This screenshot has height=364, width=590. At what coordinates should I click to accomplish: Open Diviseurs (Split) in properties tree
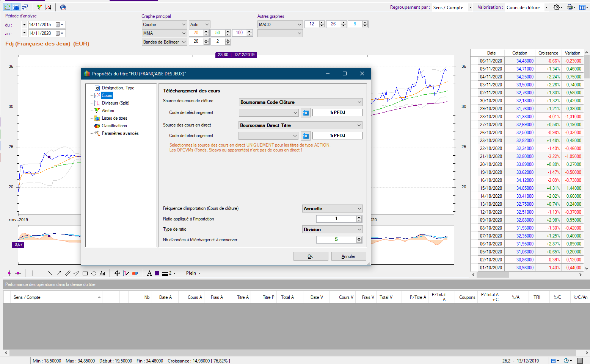115,103
